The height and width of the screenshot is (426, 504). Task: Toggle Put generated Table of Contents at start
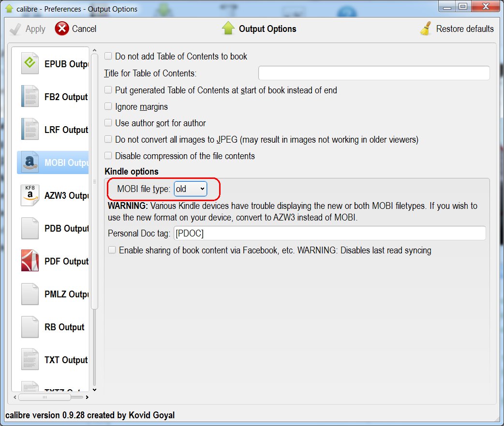click(x=108, y=89)
